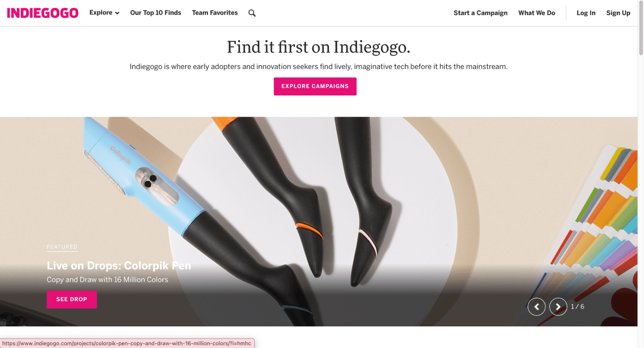Viewport: 644px width, 348px height.
Task: Go to previous carousel slide arrow
Action: pos(536,307)
